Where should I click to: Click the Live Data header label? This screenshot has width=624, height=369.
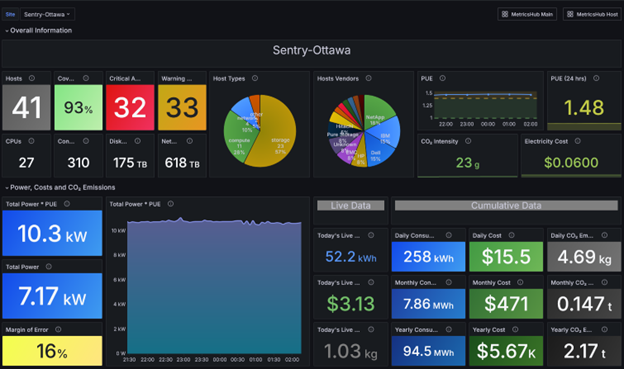pos(351,205)
